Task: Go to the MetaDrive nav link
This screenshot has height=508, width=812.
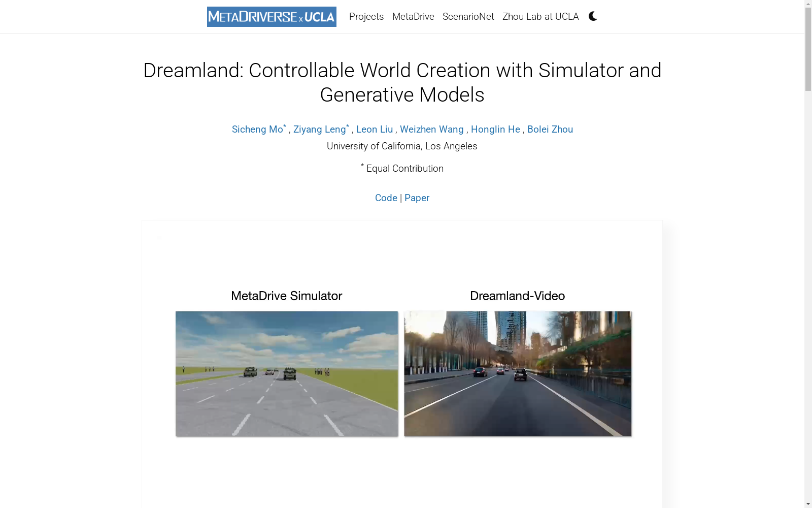Action: click(413, 16)
